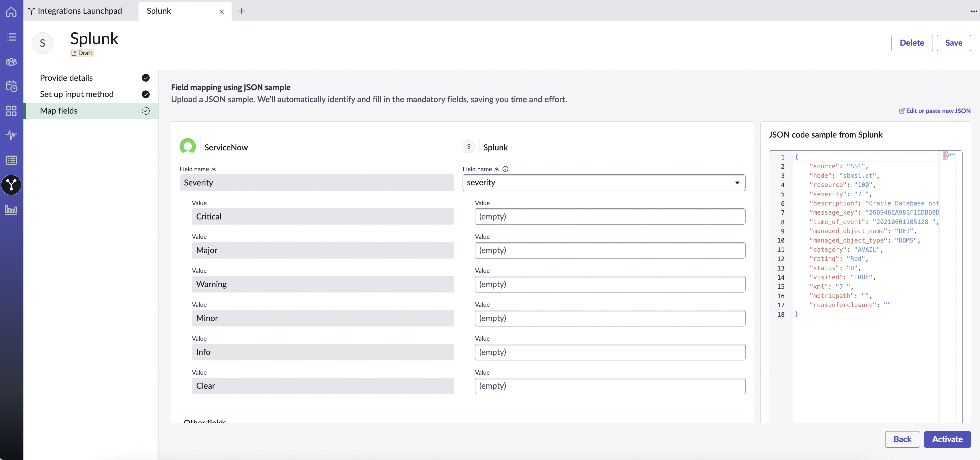
Task: Click the Save button
Action: tap(954, 43)
